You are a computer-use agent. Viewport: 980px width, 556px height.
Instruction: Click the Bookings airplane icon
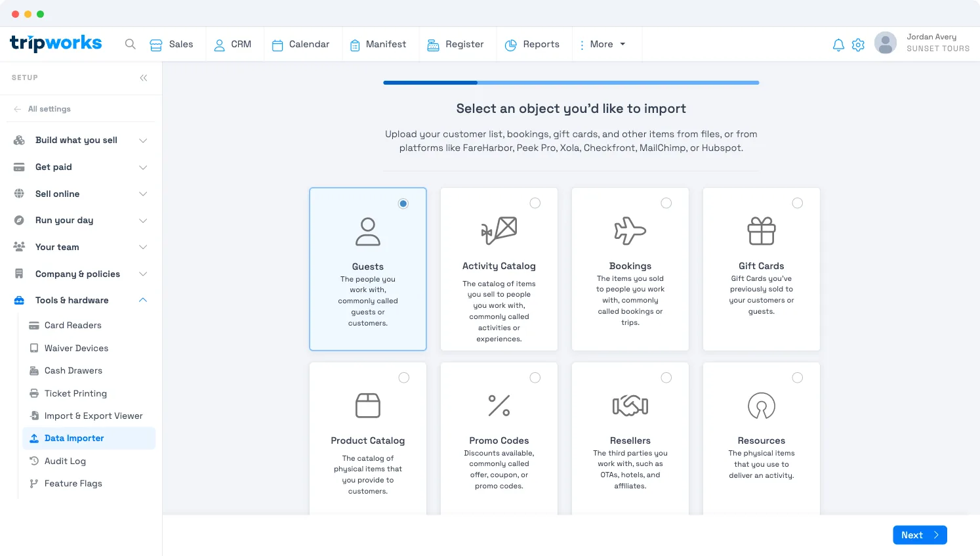[x=630, y=231]
